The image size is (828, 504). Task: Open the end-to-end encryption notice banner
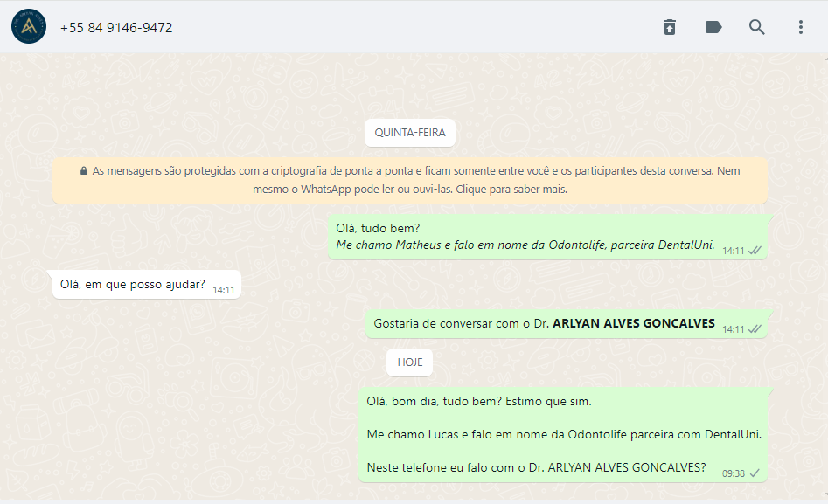[410, 180]
